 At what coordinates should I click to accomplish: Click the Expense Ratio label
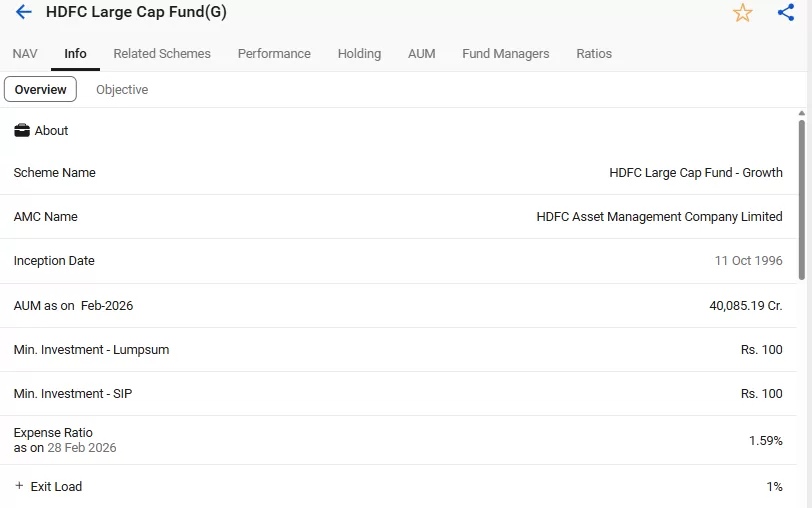pos(53,432)
